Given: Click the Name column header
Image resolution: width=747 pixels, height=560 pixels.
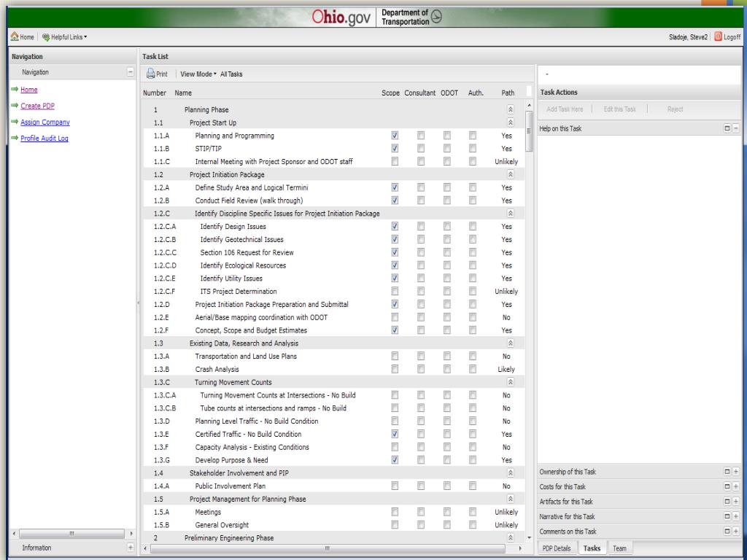Looking at the screenshot, I should pyautogui.click(x=183, y=93).
